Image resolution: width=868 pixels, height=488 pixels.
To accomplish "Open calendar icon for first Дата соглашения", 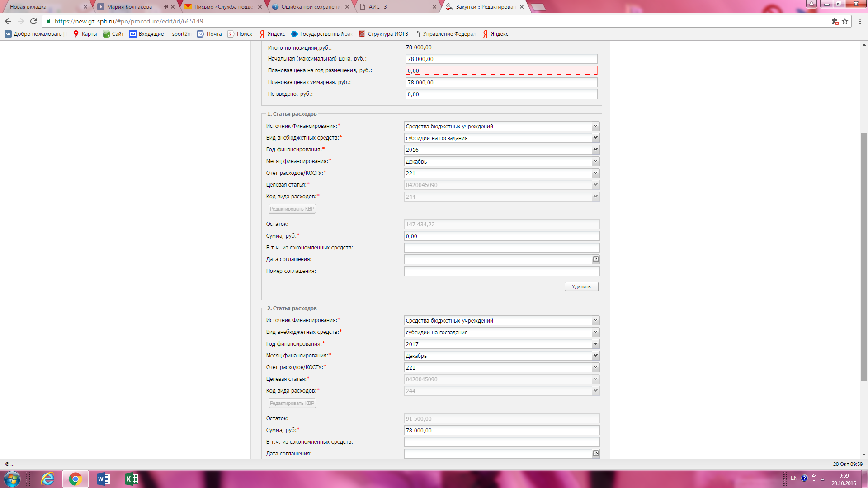I will (596, 259).
